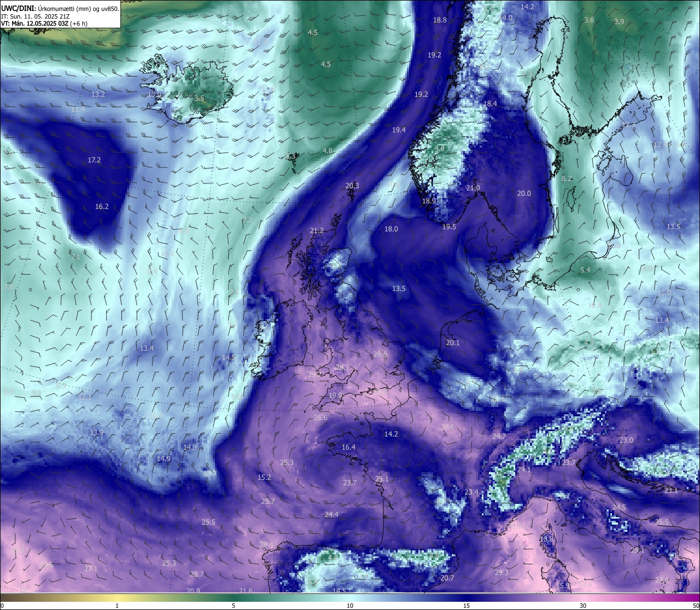
Task: Click the 15.2 value in the Bay of Biscay
Action: point(264,478)
